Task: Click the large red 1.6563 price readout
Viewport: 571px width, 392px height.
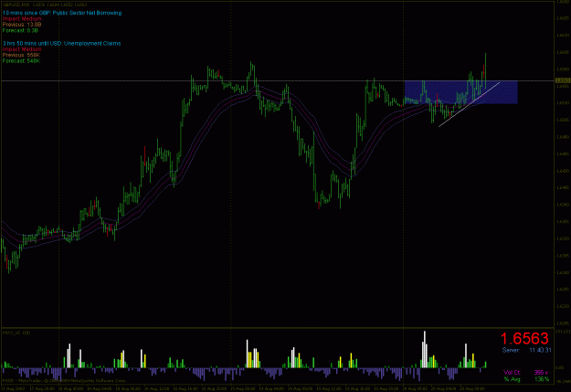Action: click(x=524, y=338)
